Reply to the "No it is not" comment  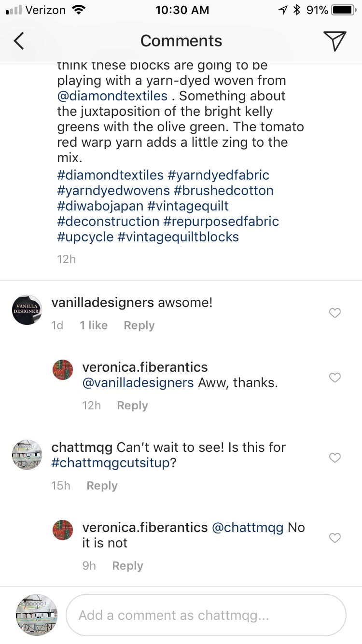[127, 566]
